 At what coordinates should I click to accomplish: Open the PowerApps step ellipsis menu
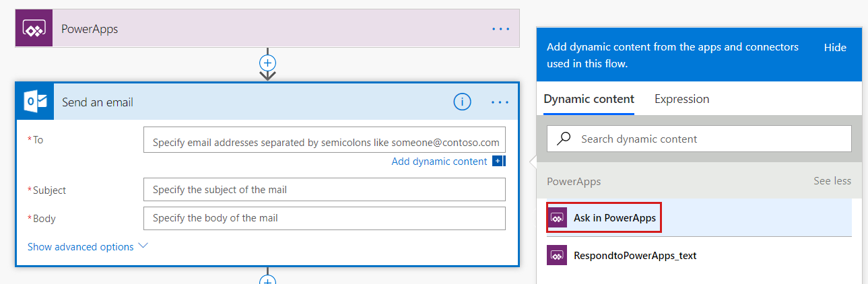point(500,29)
